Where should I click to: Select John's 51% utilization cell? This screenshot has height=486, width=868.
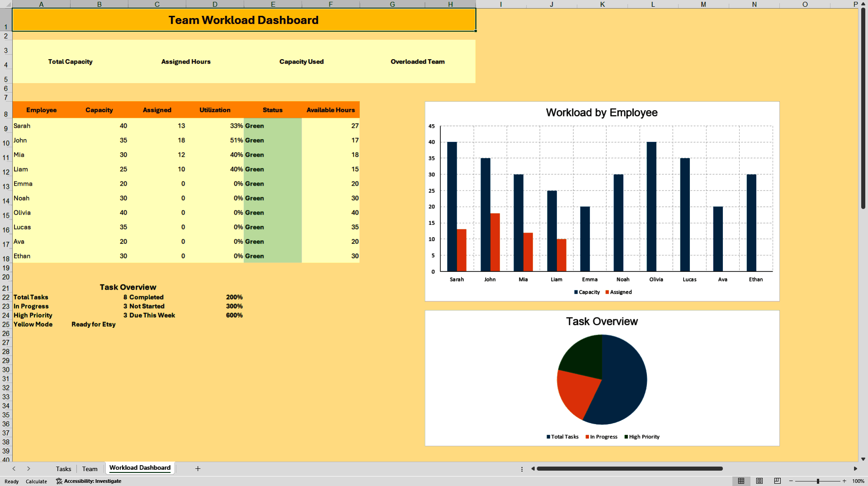tap(215, 140)
